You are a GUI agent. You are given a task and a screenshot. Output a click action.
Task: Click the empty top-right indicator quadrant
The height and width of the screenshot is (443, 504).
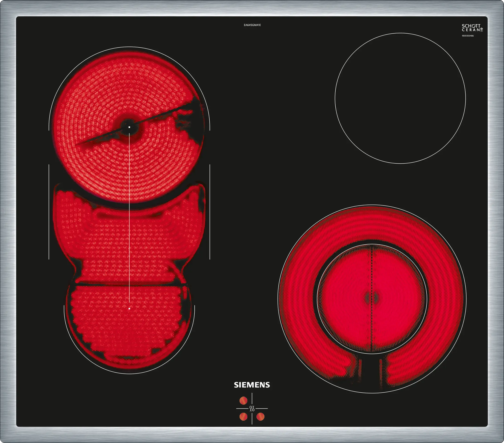[260, 401]
